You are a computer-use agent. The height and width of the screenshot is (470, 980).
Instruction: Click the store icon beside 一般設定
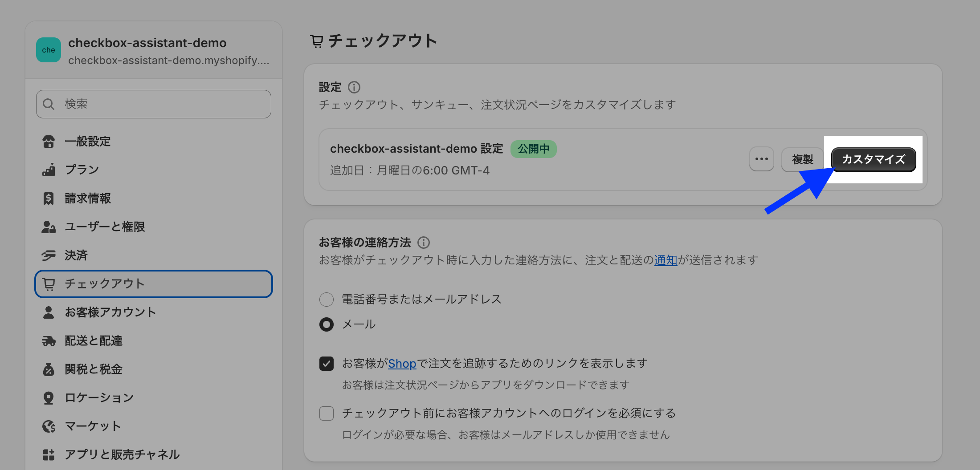tap(49, 142)
